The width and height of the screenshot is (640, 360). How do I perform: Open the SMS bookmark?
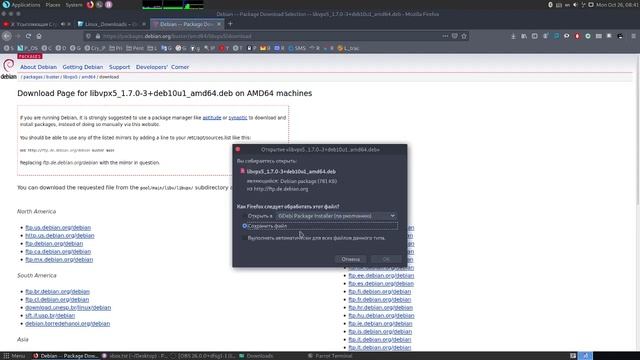click(x=297, y=48)
